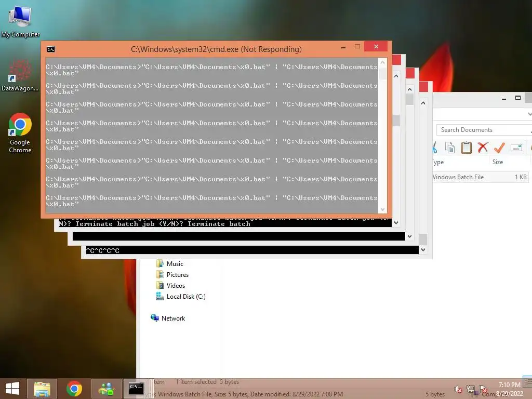Click the ^C^C^C^C line in rear cmd window

[103, 251]
